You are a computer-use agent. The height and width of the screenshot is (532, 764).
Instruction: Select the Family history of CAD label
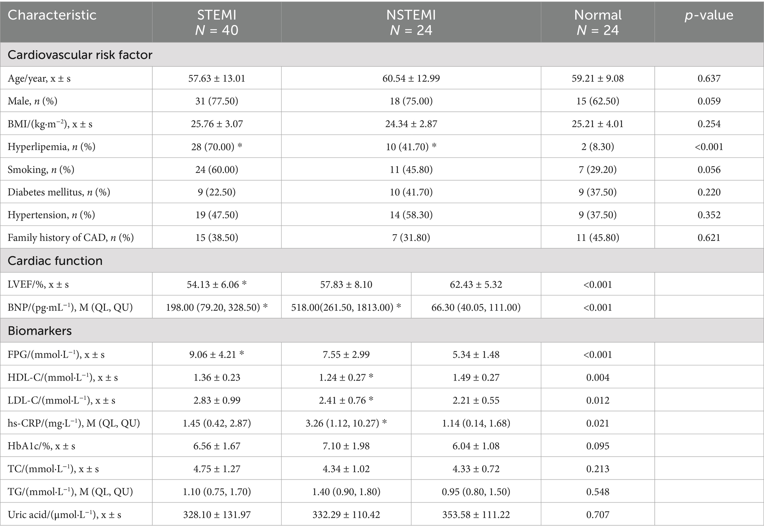[x=71, y=238]
